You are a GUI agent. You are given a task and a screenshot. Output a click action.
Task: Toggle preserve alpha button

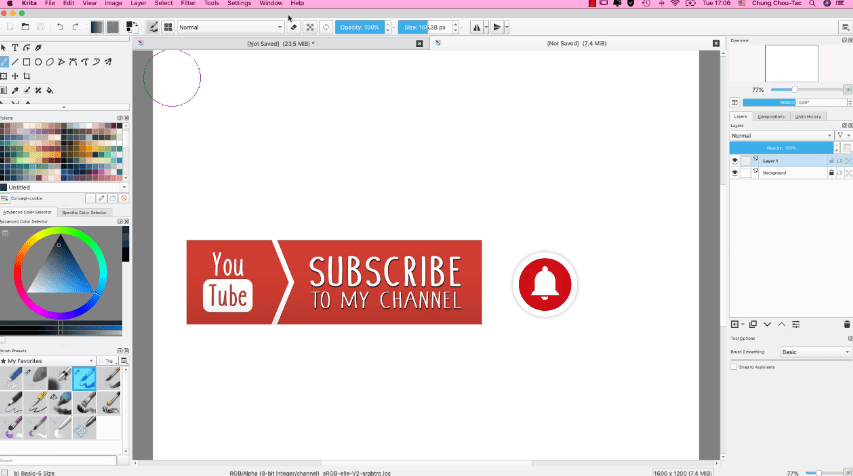(310, 27)
